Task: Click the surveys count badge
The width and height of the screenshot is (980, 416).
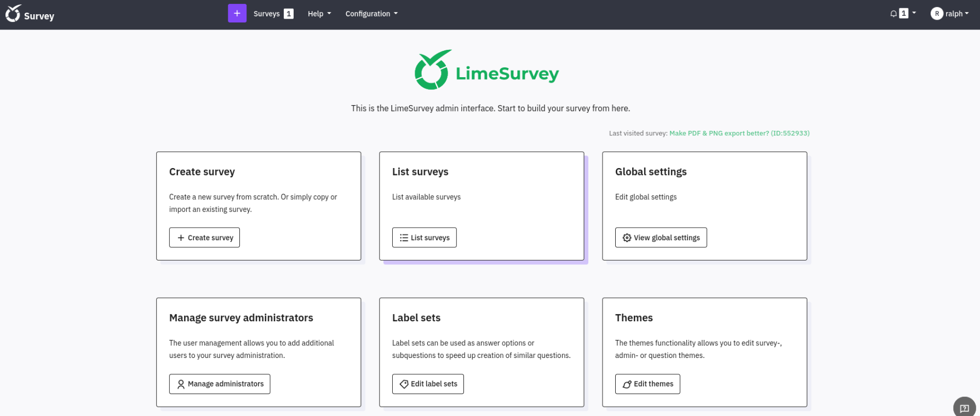Action: 289,14
